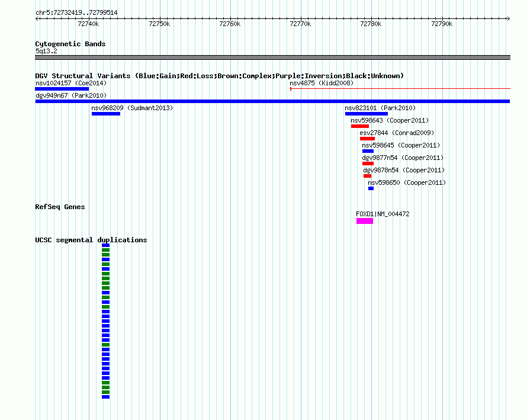527x420 pixels.
Task: Click the nsv4875 (Kidd2008) label
Action: point(322,83)
